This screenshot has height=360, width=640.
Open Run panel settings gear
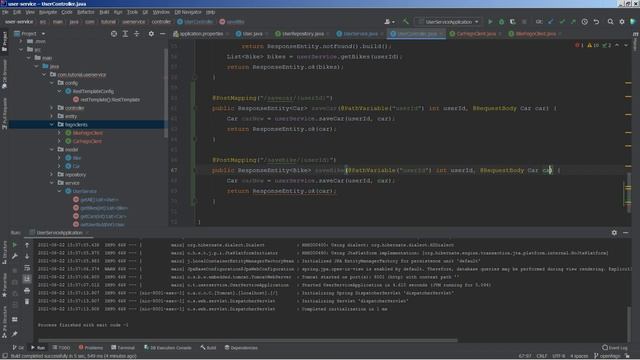pyautogui.click(x=614, y=233)
